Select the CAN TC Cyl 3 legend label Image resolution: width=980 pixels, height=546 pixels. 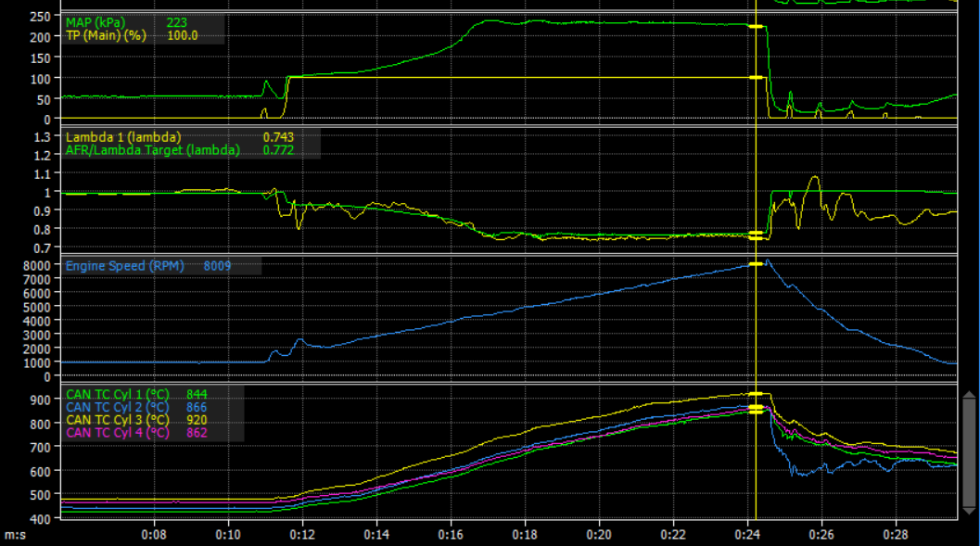click(118, 420)
